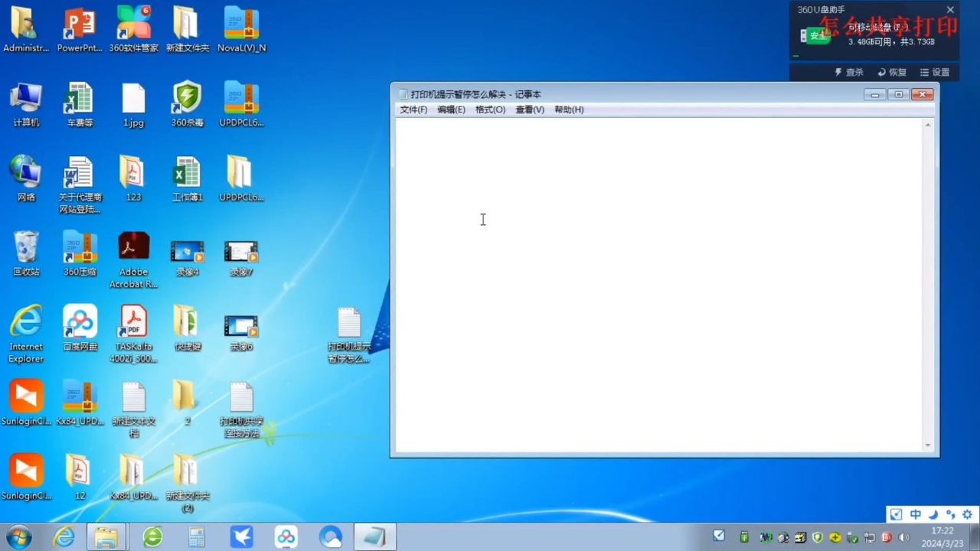The width and height of the screenshot is (980, 551).
Task: Open 百度网盘 cloud drive icon
Action: pyautogui.click(x=80, y=321)
